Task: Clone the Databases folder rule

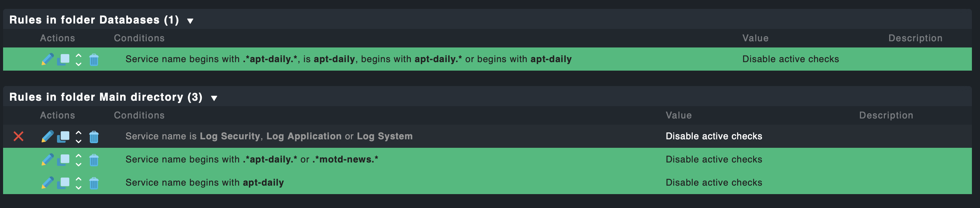Action: (x=63, y=59)
